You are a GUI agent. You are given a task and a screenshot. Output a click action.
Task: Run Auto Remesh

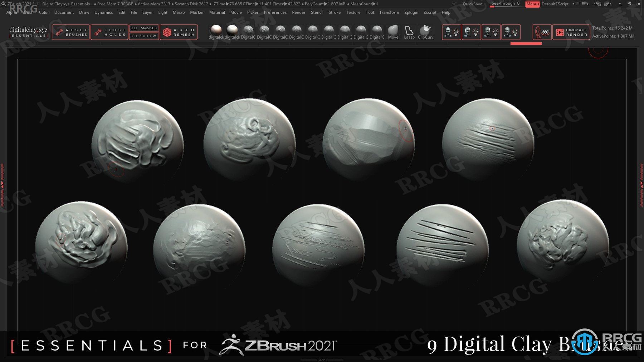(179, 32)
